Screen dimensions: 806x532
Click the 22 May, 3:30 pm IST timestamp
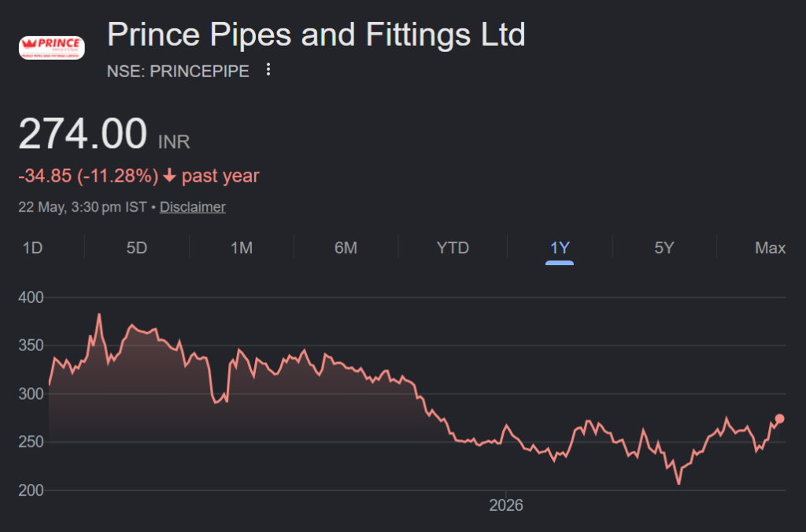coord(82,207)
